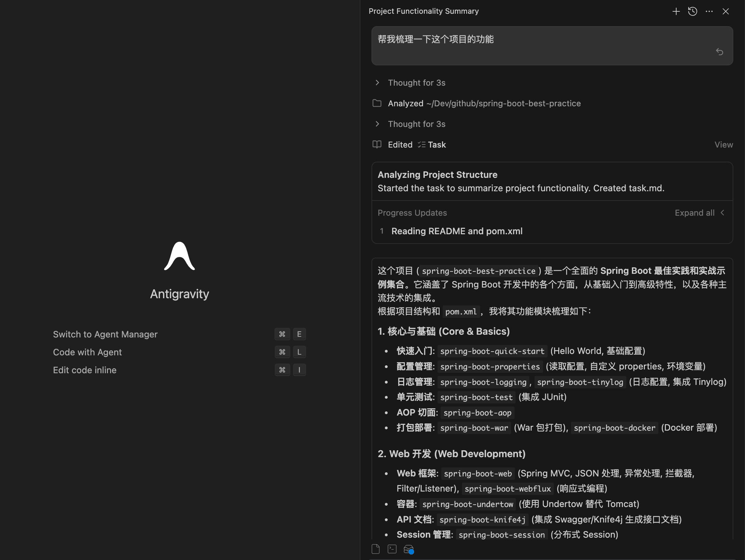Choose Edit code inline

85,370
